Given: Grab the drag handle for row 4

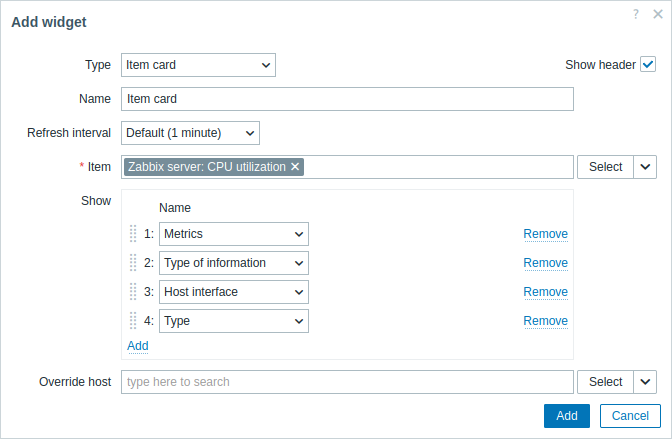Looking at the screenshot, I should [x=133, y=321].
